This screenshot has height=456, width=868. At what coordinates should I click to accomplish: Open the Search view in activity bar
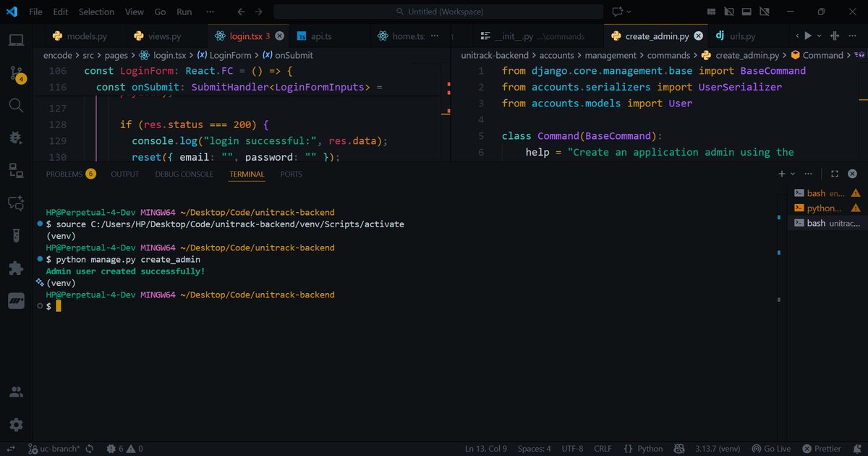pos(16,106)
